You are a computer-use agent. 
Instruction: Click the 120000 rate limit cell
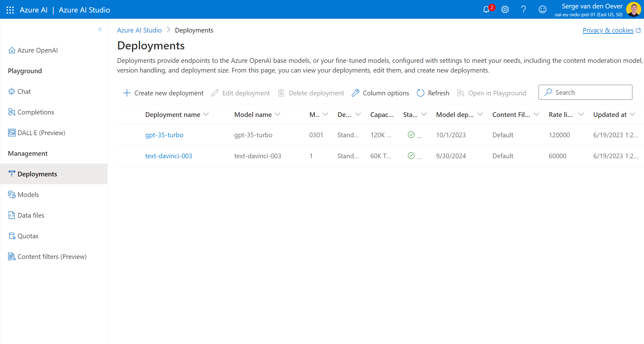coord(559,135)
